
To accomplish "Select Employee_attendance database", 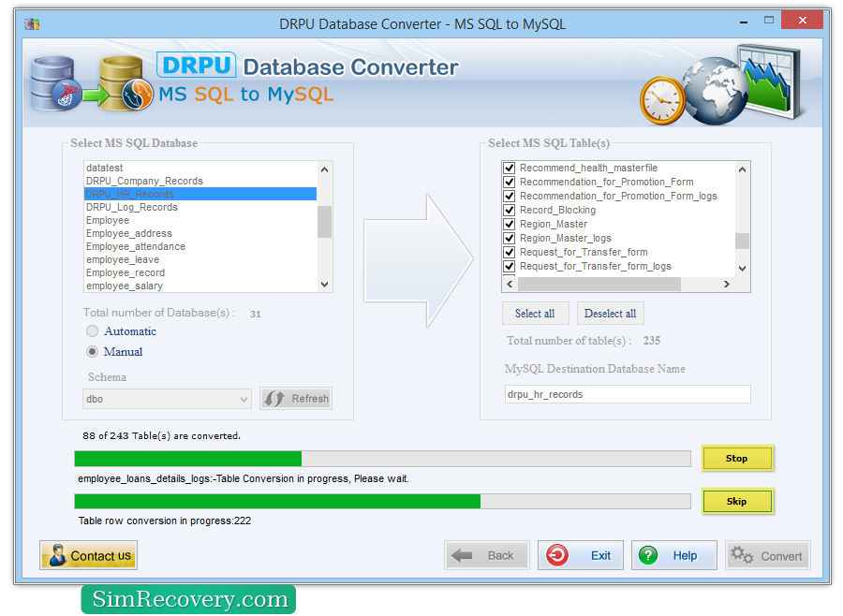I will 200,246.
